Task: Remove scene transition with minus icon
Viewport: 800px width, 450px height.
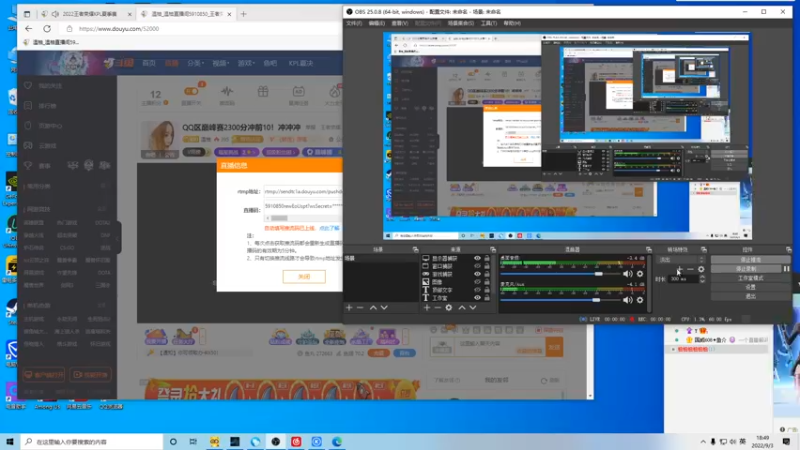Action: (x=690, y=269)
